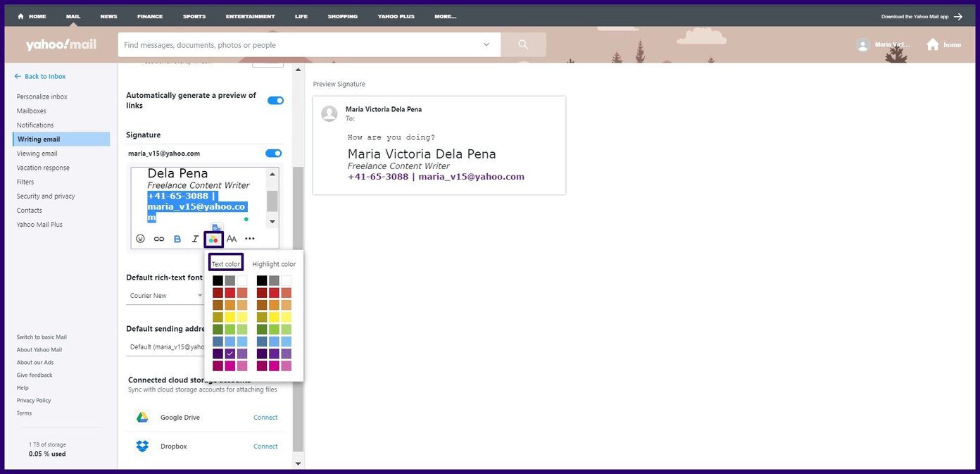Click settings panel scroll-down arrow
The height and width of the screenshot is (474, 980).
click(x=298, y=463)
